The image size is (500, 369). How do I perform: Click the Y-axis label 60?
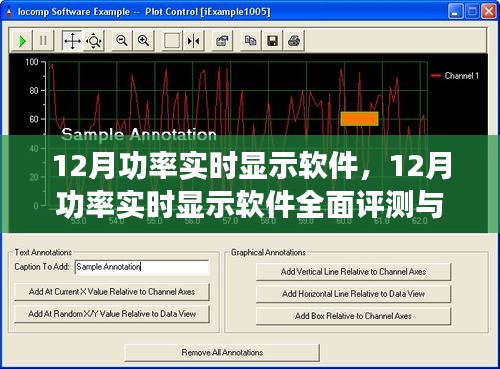(34, 119)
